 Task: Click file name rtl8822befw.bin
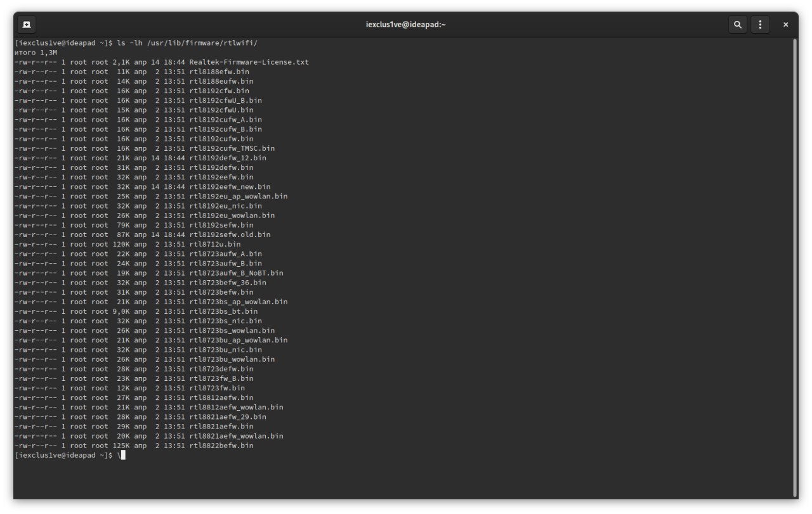tap(221, 446)
